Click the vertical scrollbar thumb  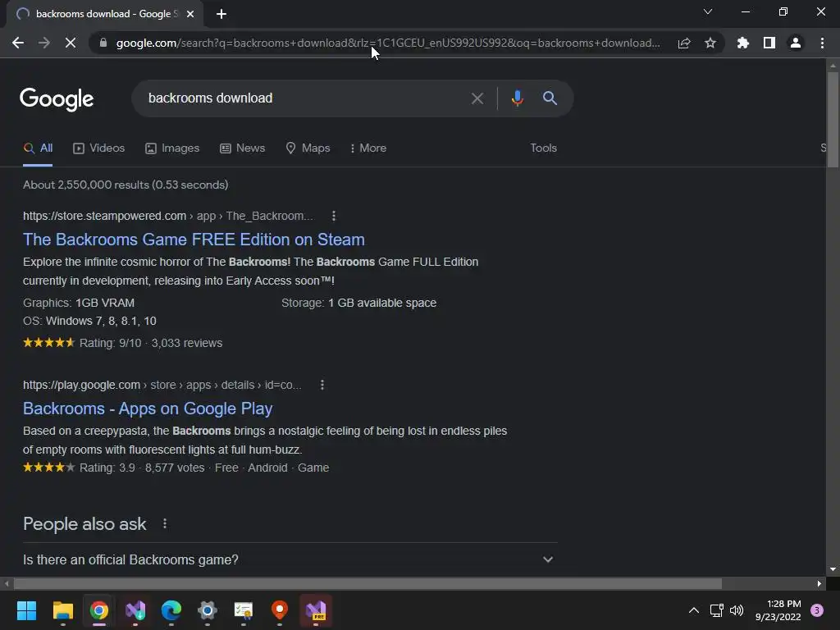click(833, 120)
